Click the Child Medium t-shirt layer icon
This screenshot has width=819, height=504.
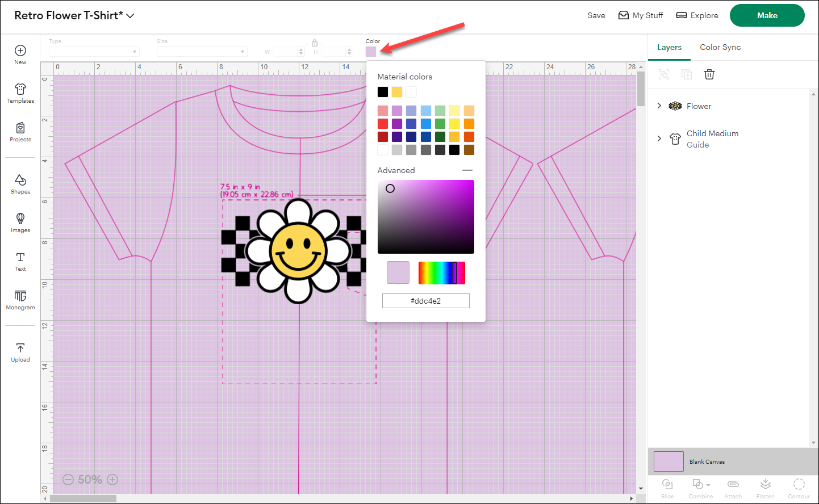675,139
